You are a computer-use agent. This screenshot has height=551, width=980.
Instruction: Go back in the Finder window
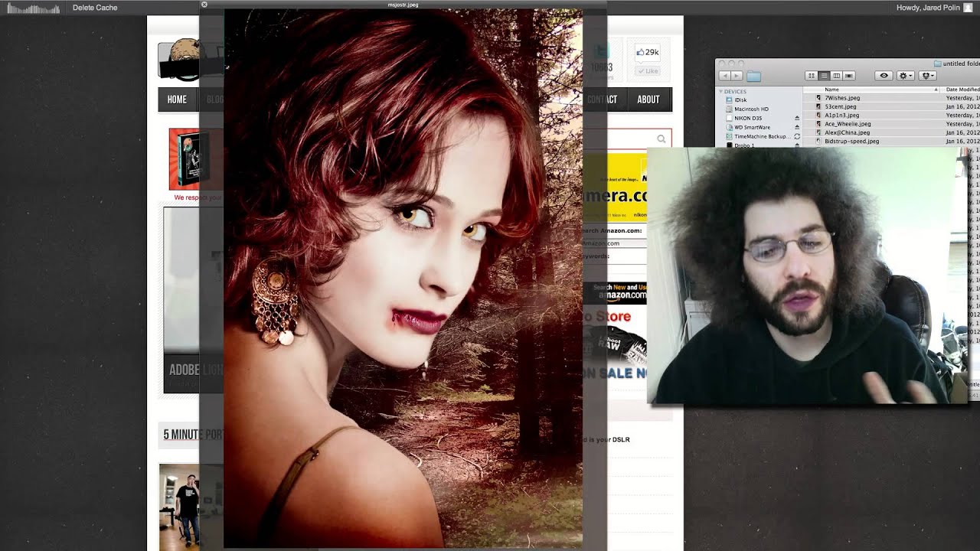pyautogui.click(x=725, y=76)
